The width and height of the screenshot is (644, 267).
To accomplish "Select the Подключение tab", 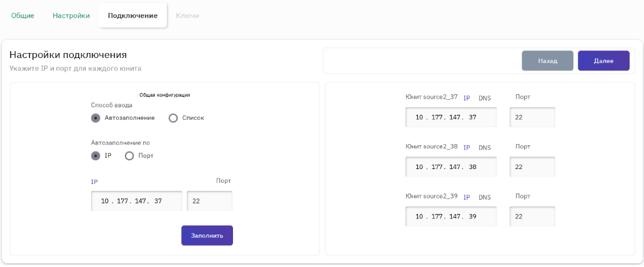I will (x=132, y=16).
